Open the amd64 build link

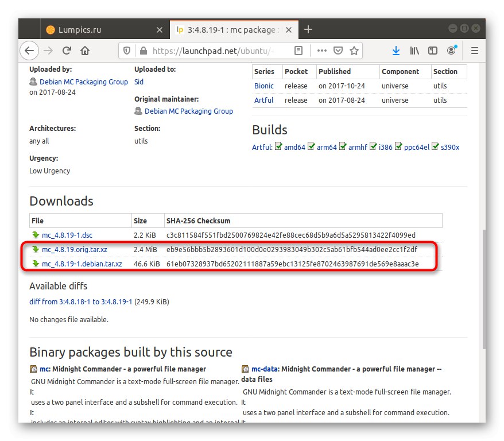pos(294,147)
